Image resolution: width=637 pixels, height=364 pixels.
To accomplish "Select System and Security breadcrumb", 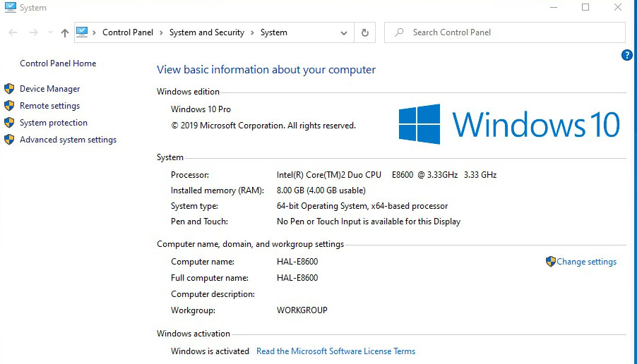I will (206, 32).
